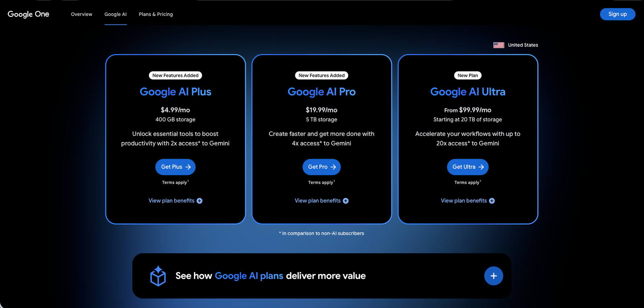Click the From $99.99/mo price

point(468,110)
